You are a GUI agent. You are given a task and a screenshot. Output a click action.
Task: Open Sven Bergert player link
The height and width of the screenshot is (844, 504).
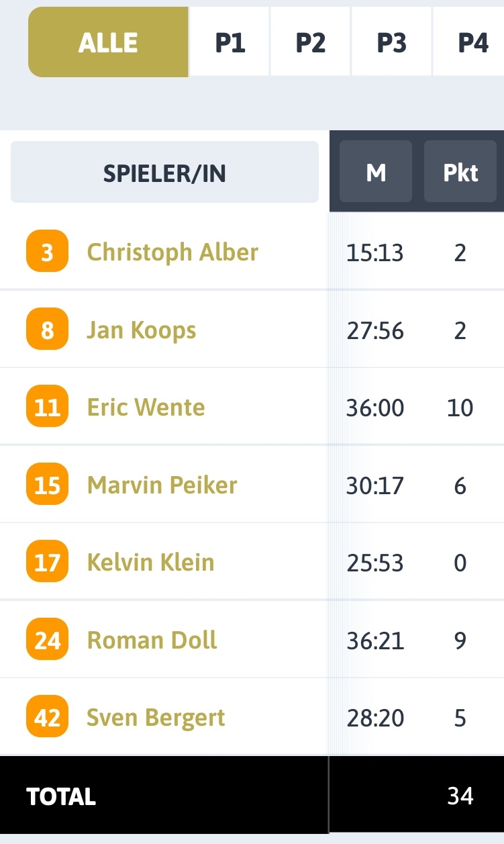click(156, 718)
